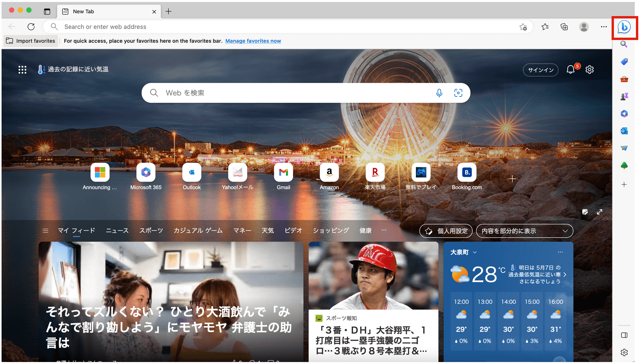641x364 pixels.
Task: Open the feed hamburger menu
Action: click(46, 231)
